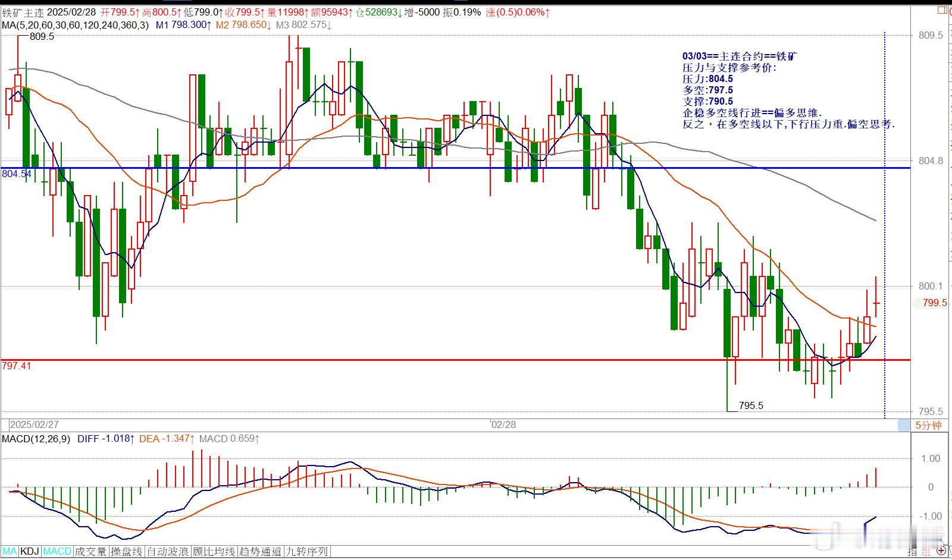The height and width of the screenshot is (560, 952).
Task: Open the 操盘线 indicator tab
Action: click(x=127, y=552)
